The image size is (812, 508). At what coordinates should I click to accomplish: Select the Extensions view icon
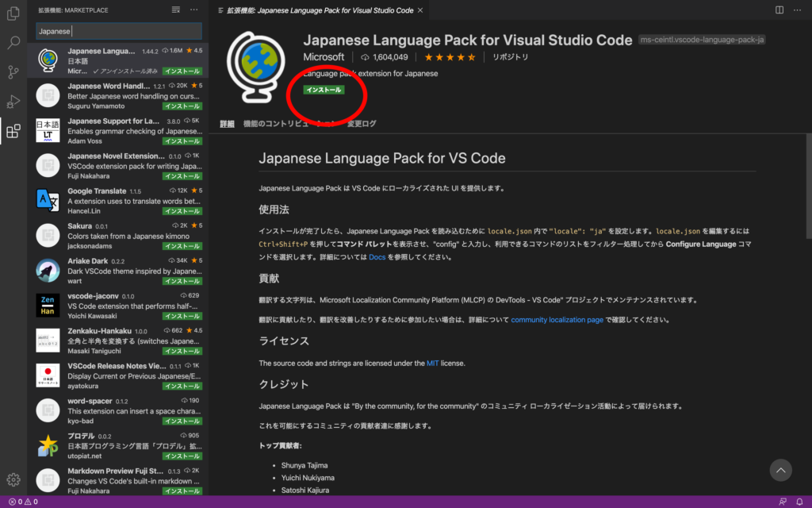13,131
